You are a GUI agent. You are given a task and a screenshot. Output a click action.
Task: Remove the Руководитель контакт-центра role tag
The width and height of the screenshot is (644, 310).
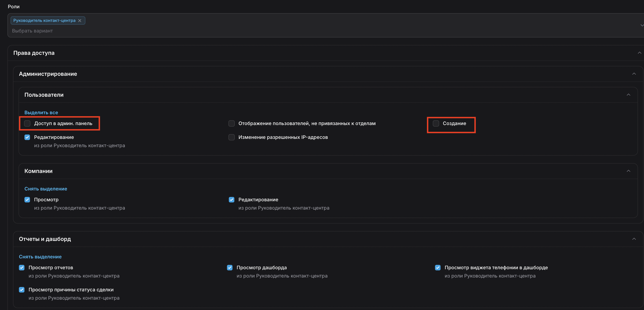(x=80, y=20)
